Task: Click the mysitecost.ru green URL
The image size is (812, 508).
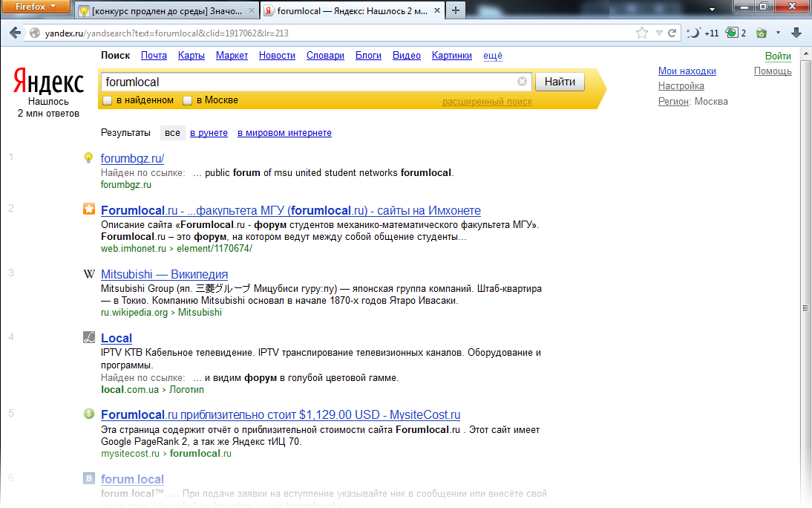Action: 166,453
